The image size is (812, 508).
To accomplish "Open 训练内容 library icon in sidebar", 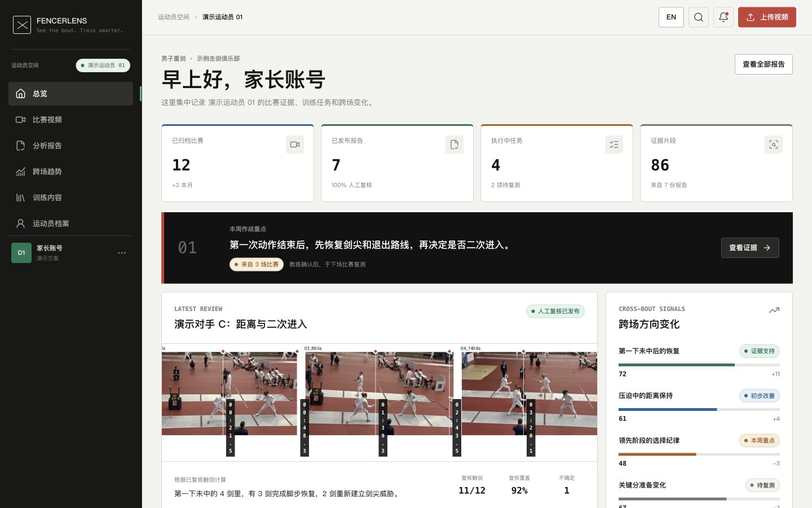I will 21,198.
